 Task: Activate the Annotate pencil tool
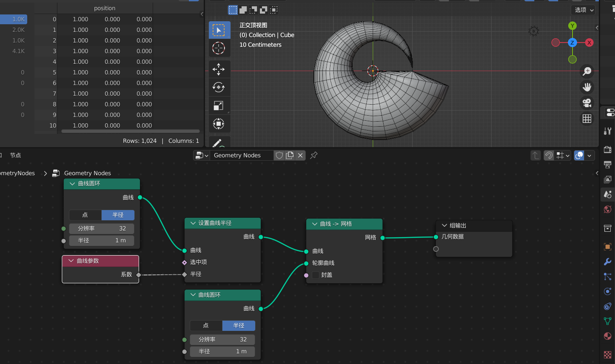(x=219, y=142)
